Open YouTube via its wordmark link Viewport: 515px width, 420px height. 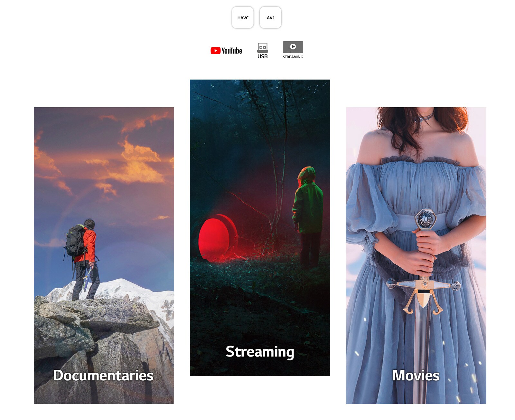231,50
